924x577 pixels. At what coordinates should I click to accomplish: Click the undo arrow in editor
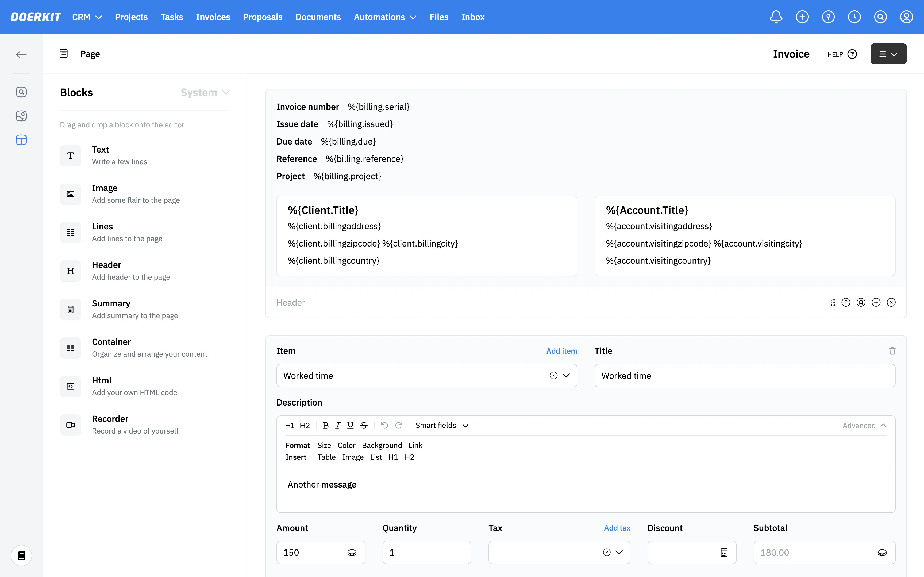click(384, 425)
